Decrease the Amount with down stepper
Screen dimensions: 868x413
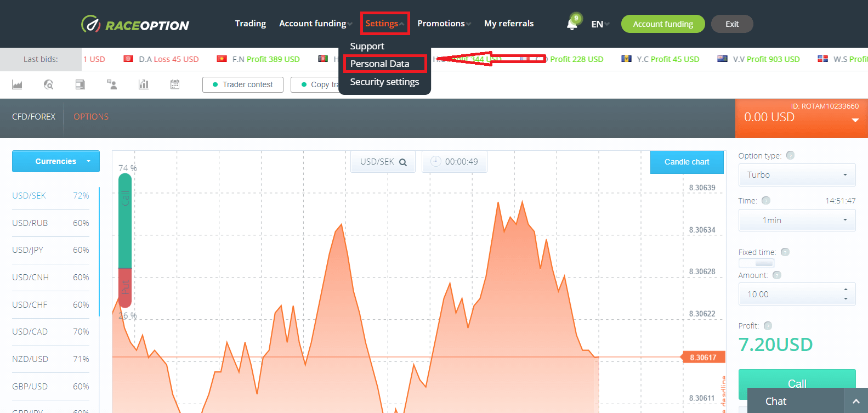click(846, 299)
